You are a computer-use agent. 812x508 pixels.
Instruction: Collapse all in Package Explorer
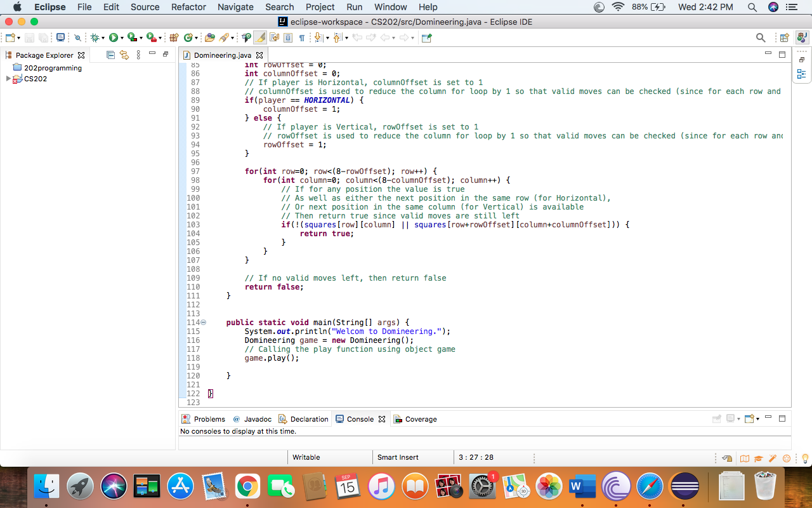[x=111, y=55]
